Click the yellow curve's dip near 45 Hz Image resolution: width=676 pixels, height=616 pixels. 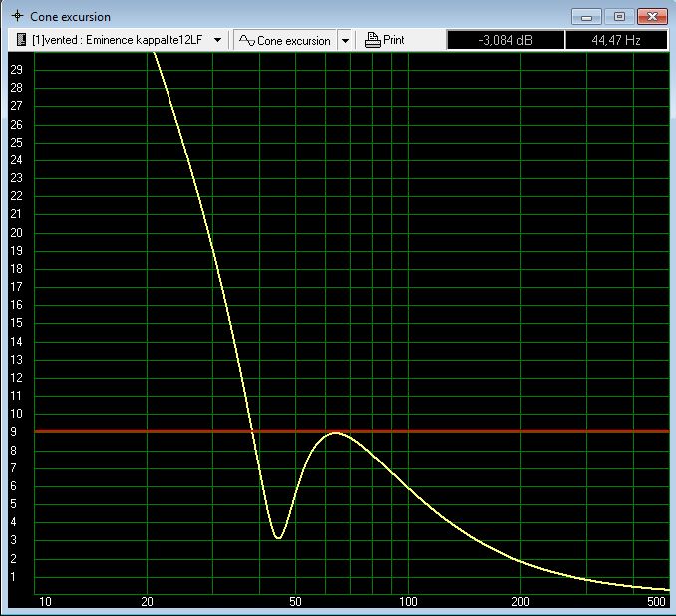(278, 538)
